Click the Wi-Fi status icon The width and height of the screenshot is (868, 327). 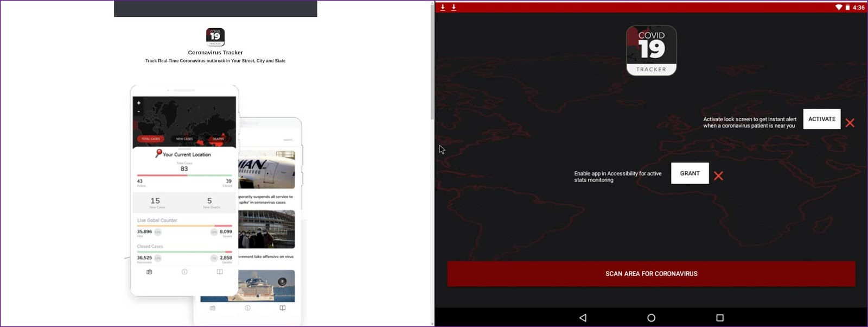(x=838, y=8)
